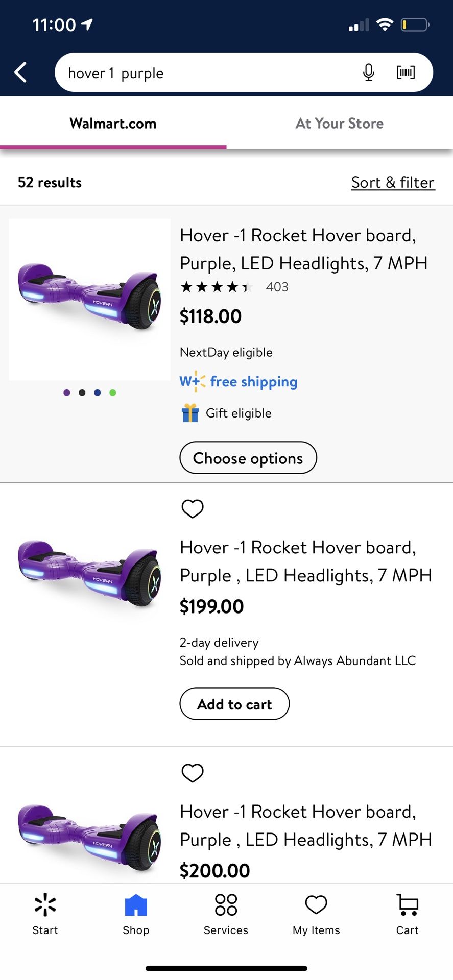Tap the back arrow icon
The image size is (453, 980).
pos(21,72)
